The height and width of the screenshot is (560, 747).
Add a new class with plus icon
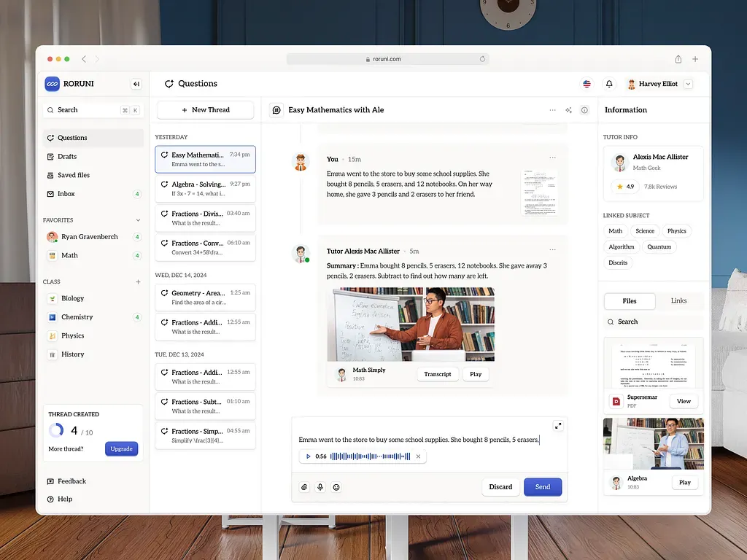tap(138, 281)
